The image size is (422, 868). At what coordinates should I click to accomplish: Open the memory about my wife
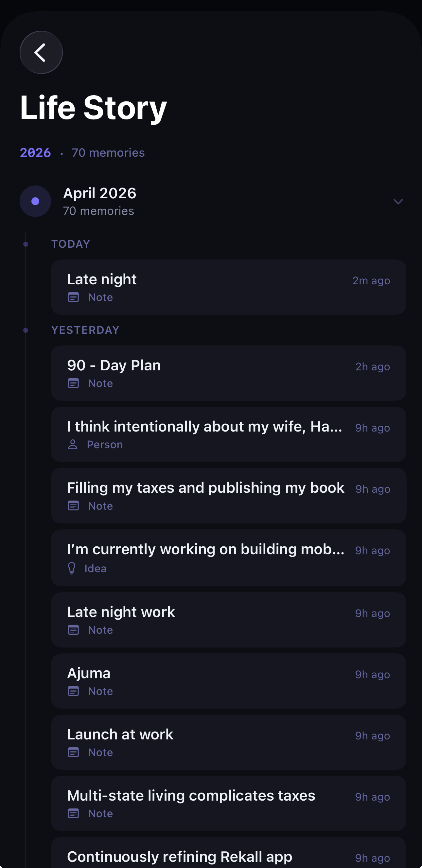228,434
